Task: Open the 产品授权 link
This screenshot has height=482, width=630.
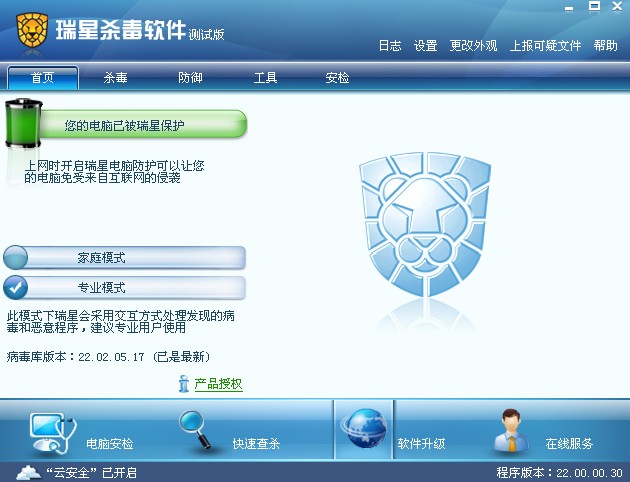Action: (219, 384)
